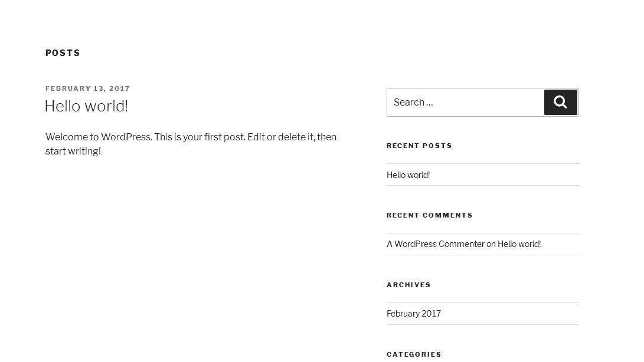
Task: Click the divider under Recent Posts heading
Action: (x=482, y=162)
